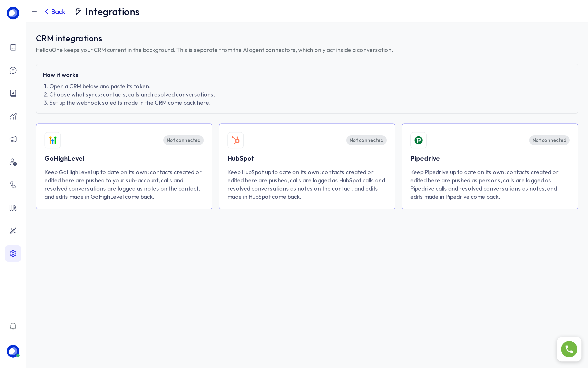Click the GoHighLevel card title text

[x=64, y=158]
